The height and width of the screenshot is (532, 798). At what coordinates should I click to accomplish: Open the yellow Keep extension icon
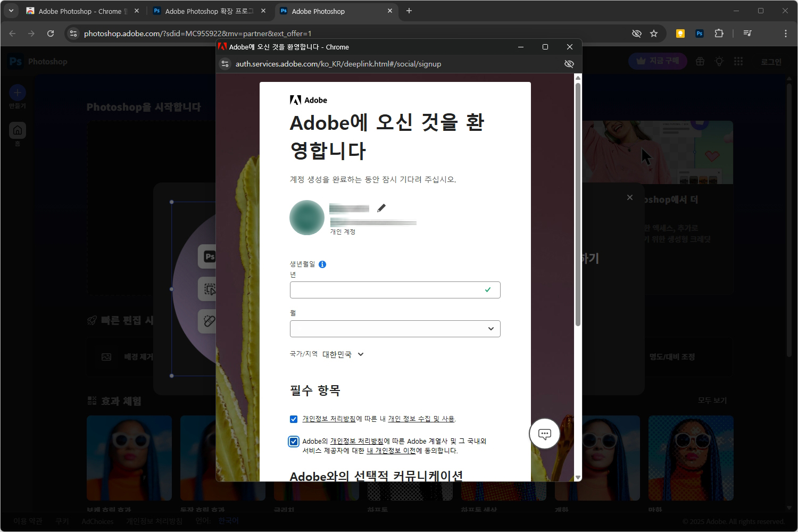(680, 34)
